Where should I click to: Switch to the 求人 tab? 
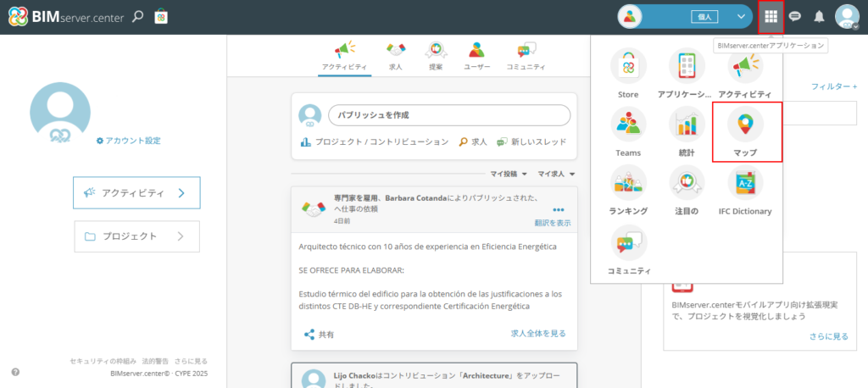pyautogui.click(x=395, y=56)
